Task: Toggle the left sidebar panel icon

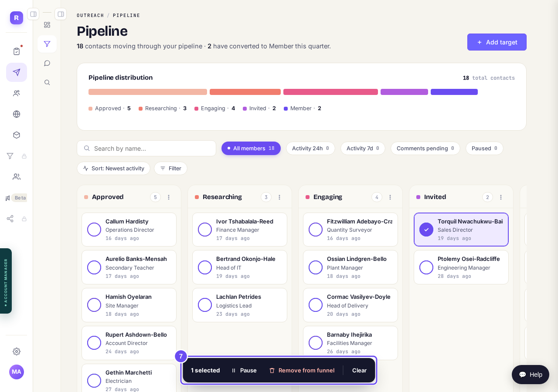Action: tap(33, 14)
